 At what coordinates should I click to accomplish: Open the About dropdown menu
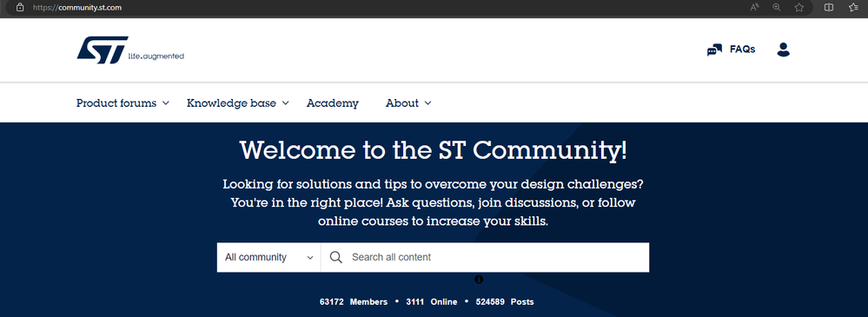click(x=408, y=102)
